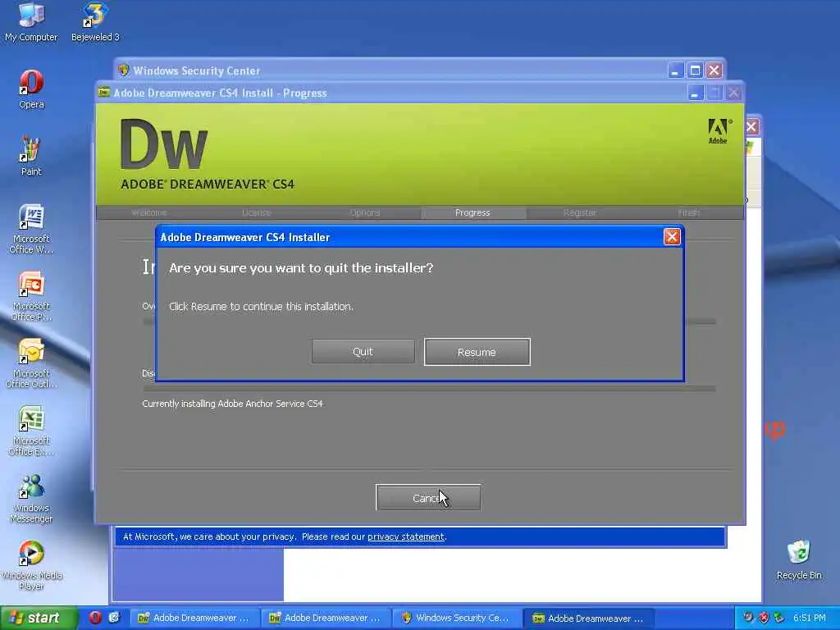The width and height of the screenshot is (840, 630).
Task: Open the Opera browser desktop shortcut
Action: tap(31, 89)
